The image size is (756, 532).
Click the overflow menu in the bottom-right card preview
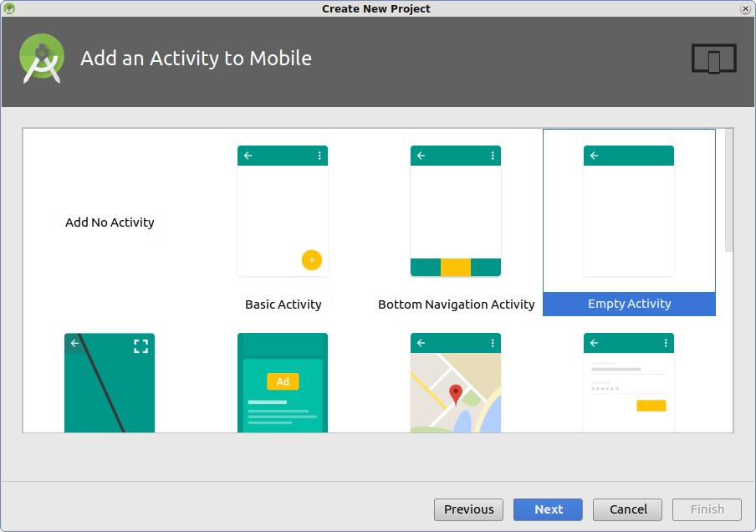pos(665,343)
